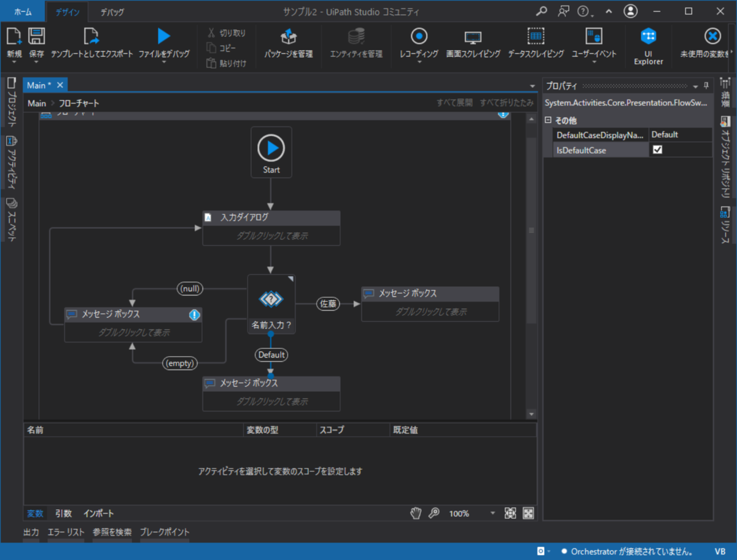Select the 名前入力？ flow switch node
The image size is (737, 560).
271,305
